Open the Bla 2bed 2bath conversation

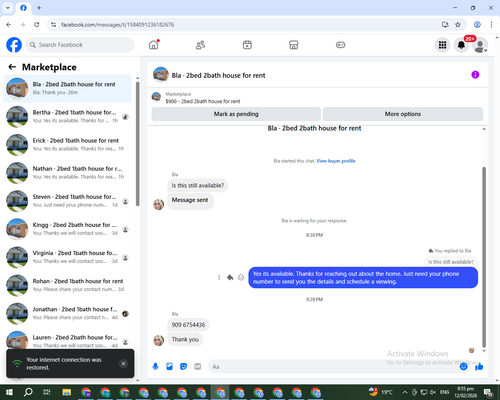[67, 89]
